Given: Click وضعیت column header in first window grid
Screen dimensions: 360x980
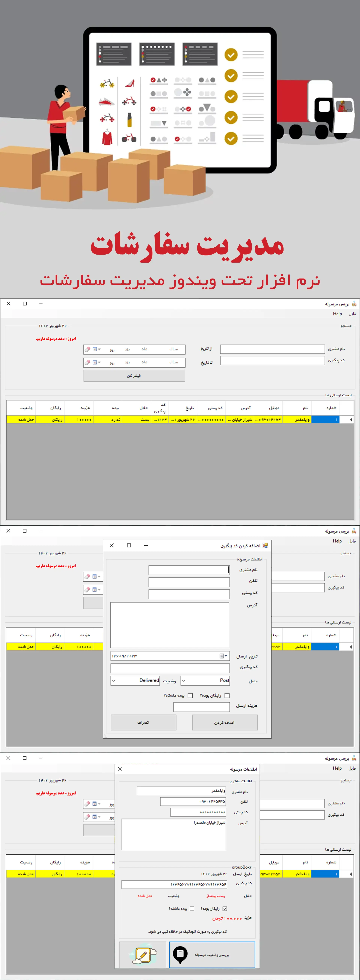Looking at the screenshot, I should pos(21,408).
